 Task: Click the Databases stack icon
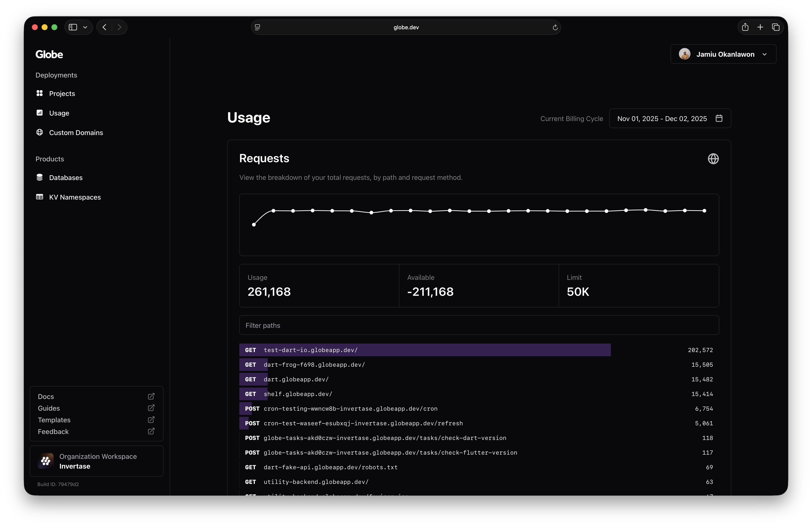[x=39, y=177]
